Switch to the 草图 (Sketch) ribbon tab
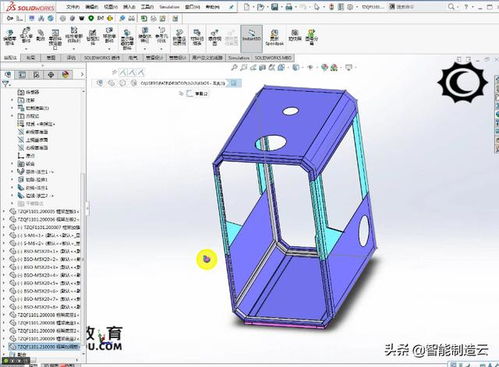This screenshot has width=499, height=367. [51, 58]
